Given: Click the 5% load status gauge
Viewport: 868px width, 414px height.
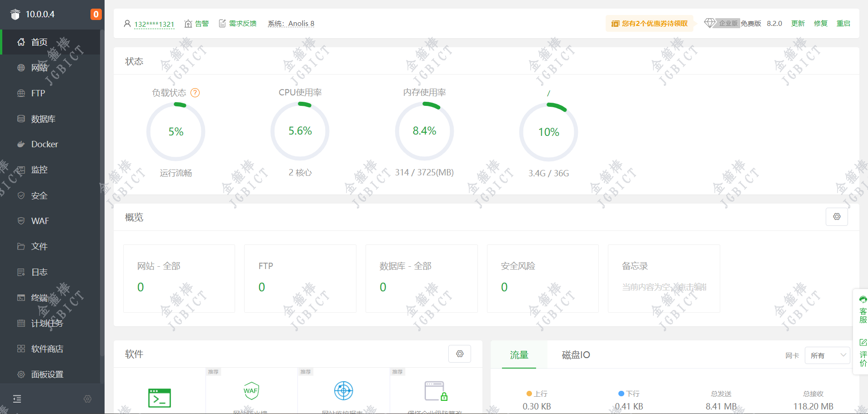Looking at the screenshot, I should tap(176, 132).
